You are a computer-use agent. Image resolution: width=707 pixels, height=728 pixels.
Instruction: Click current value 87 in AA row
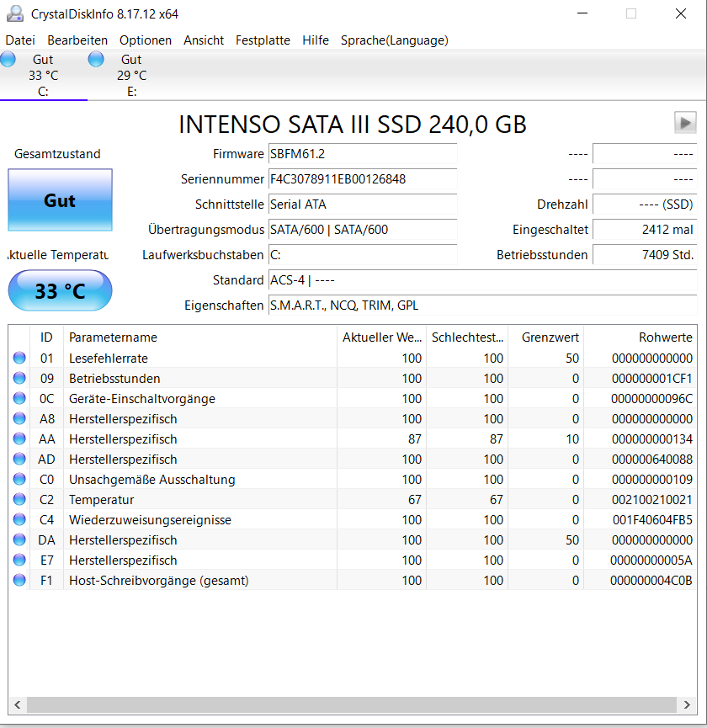point(415,438)
